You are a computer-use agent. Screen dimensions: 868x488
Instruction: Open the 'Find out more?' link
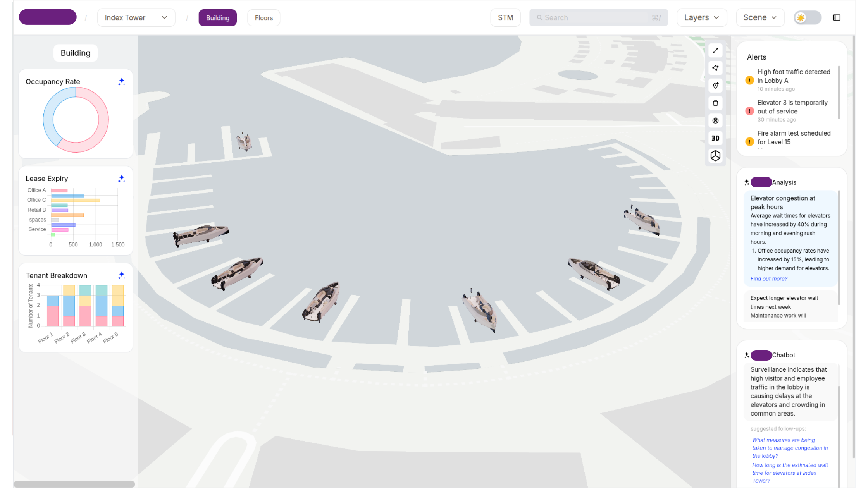[x=769, y=278]
